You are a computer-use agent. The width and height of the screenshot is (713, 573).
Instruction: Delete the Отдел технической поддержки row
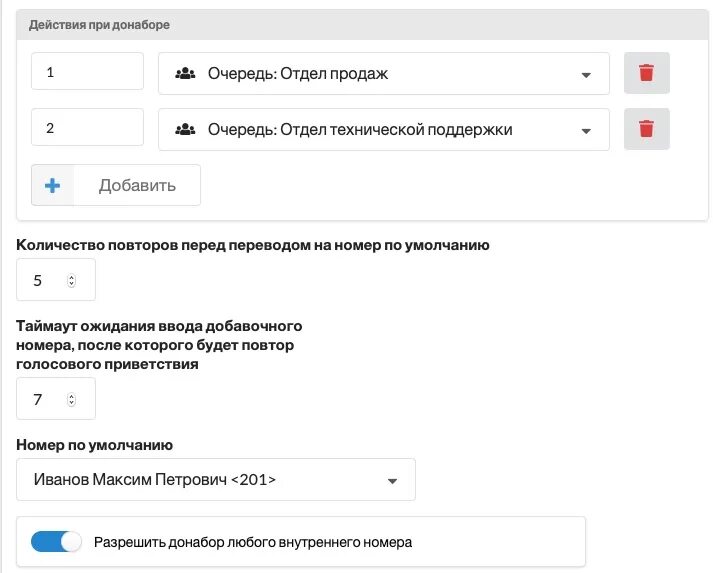(646, 129)
